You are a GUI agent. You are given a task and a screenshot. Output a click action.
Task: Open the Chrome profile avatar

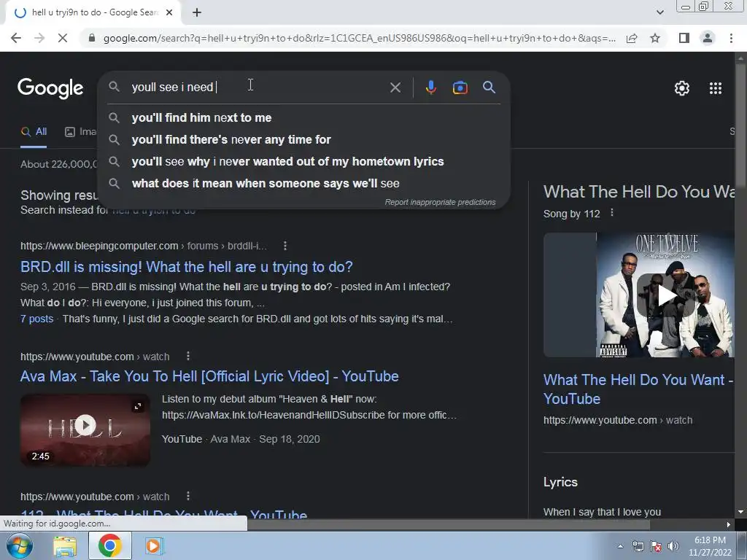(708, 38)
